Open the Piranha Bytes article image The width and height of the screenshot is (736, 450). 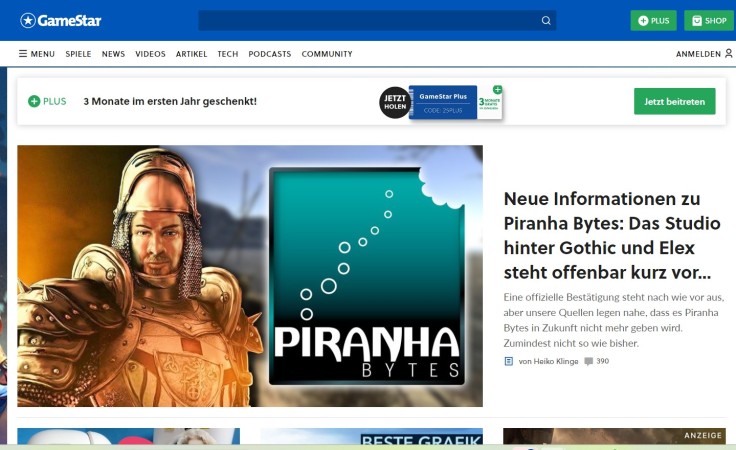pyautogui.click(x=250, y=276)
